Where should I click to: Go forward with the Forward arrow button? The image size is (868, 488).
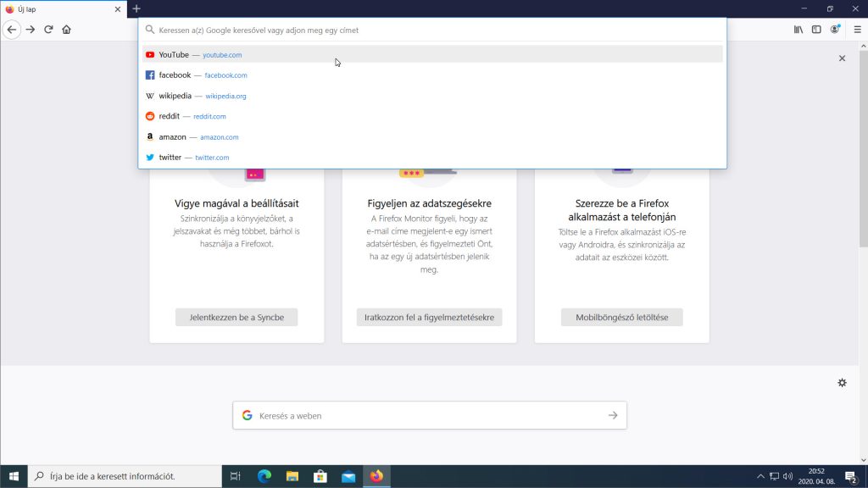pyautogui.click(x=31, y=30)
